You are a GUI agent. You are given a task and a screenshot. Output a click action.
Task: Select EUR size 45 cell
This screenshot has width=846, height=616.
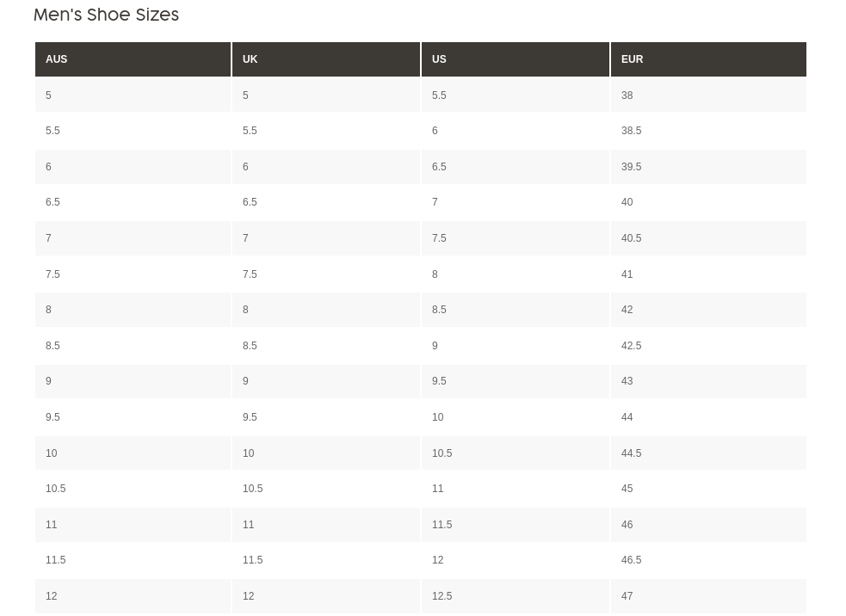click(708, 489)
